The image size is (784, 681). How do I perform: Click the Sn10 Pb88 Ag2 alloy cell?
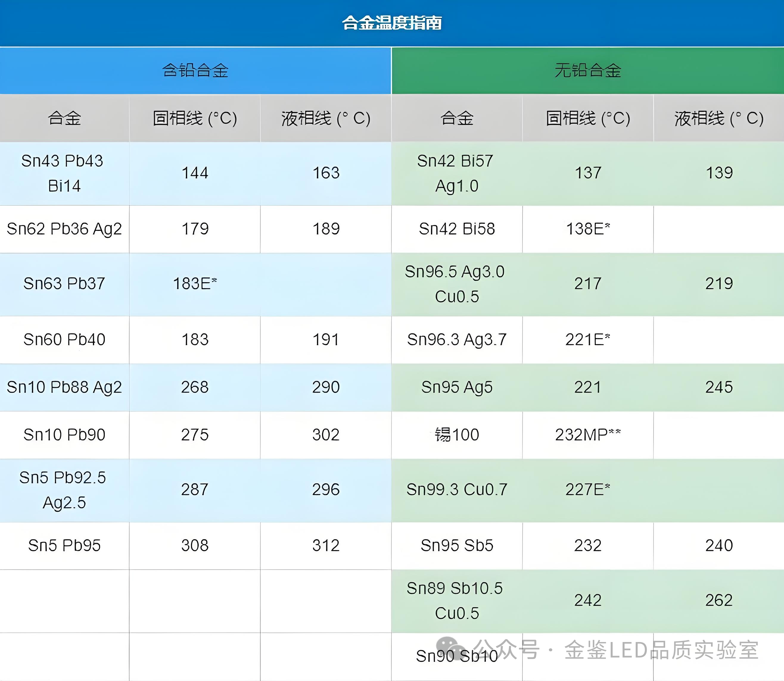pyautogui.click(x=64, y=387)
